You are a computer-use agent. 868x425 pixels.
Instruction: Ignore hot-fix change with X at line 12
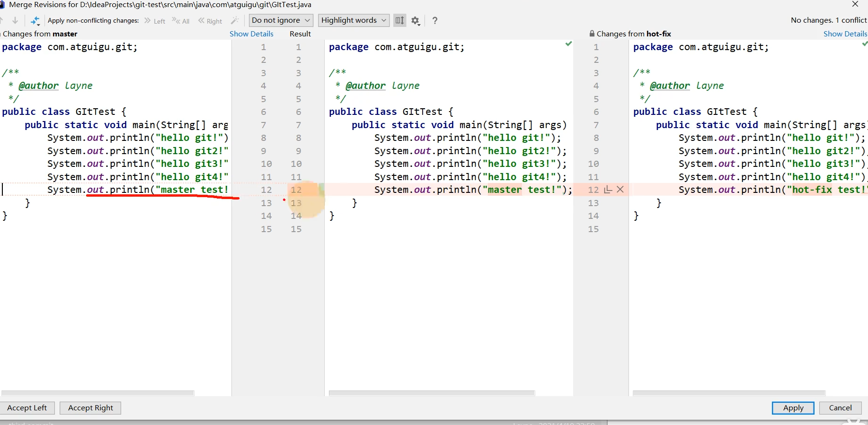(x=620, y=190)
